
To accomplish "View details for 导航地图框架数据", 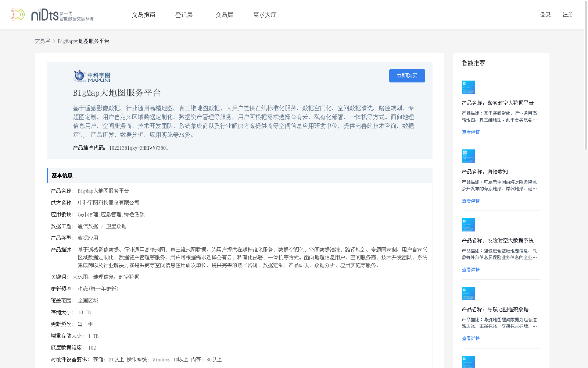I will tap(471, 339).
